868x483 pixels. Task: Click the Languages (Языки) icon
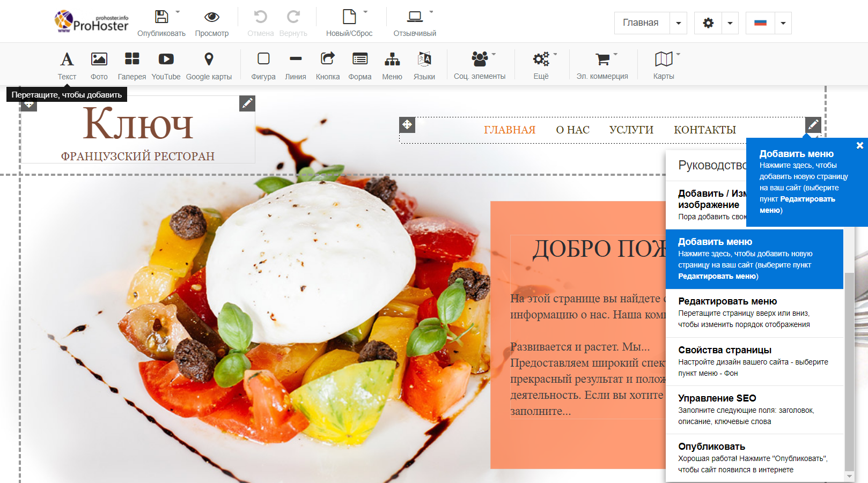424,59
